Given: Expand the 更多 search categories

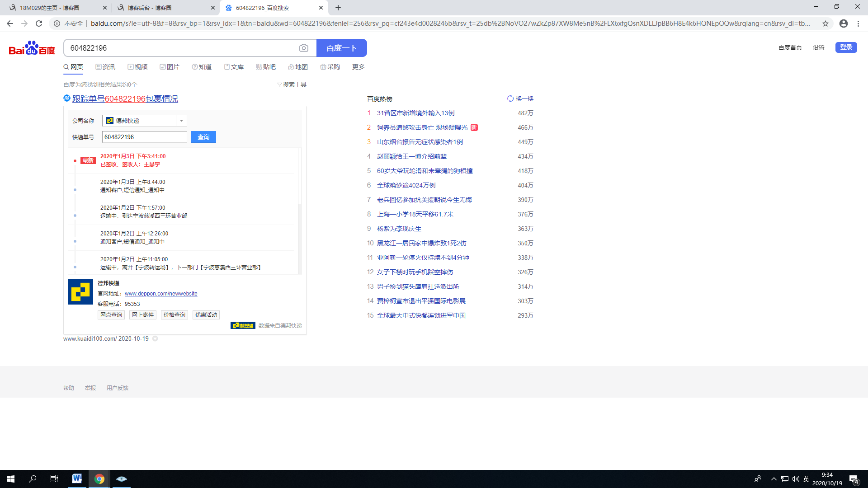Looking at the screenshot, I should pyautogui.click(x=358, y=67).
